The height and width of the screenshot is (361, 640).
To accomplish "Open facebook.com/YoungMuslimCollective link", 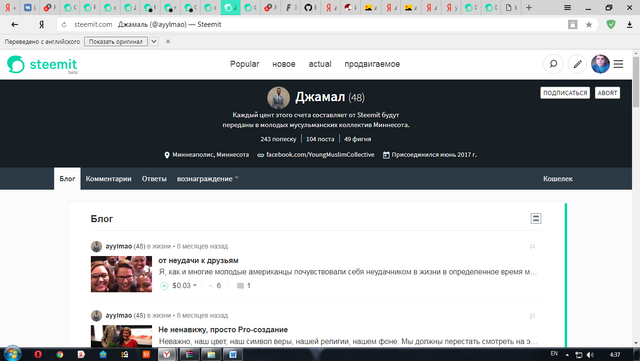I will [x=320, y=155].
